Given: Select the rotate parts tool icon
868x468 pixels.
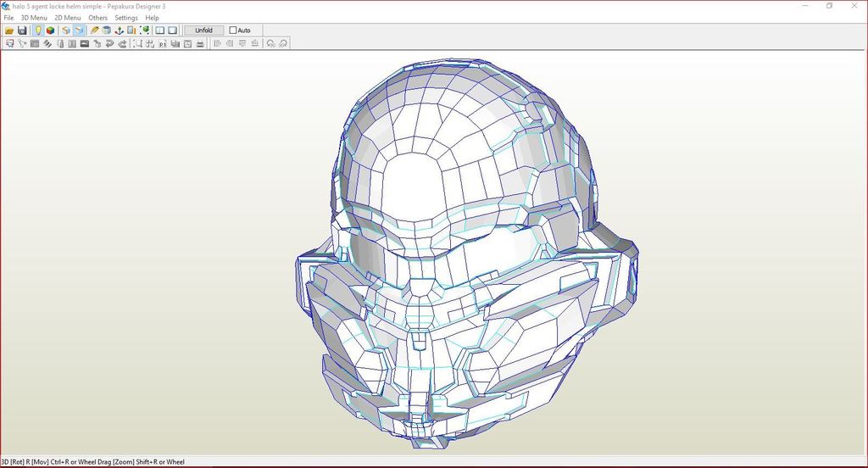Looking at the screenshot, I should [22, 44].
